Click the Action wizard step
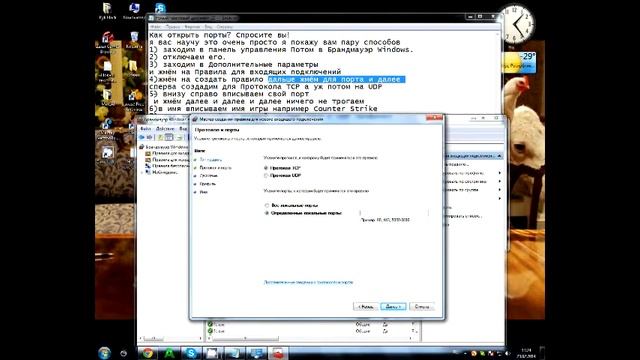The height and width of the screenshot is (360, 640). [208, 176]
